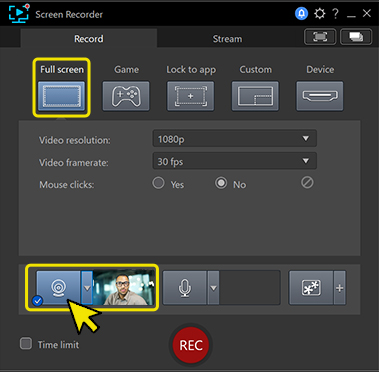Click the webcam preview thumbnail

click(x=124, y=288)
